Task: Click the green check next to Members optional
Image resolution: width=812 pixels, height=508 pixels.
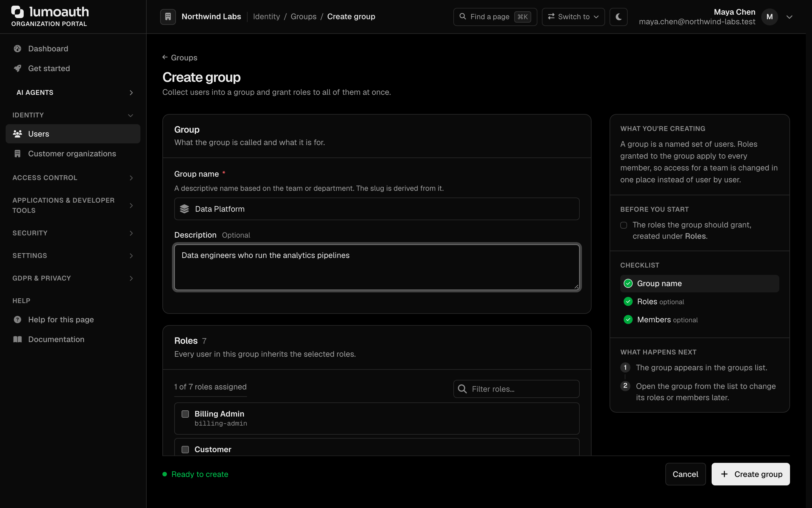Action: click(628, 319)
